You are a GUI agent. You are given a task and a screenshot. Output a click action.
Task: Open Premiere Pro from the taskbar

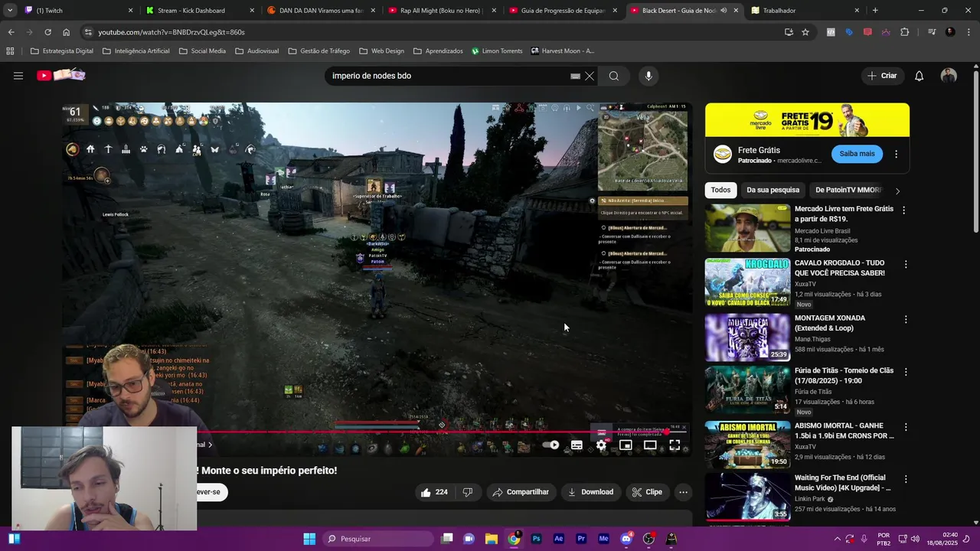(x=581, y=539)
